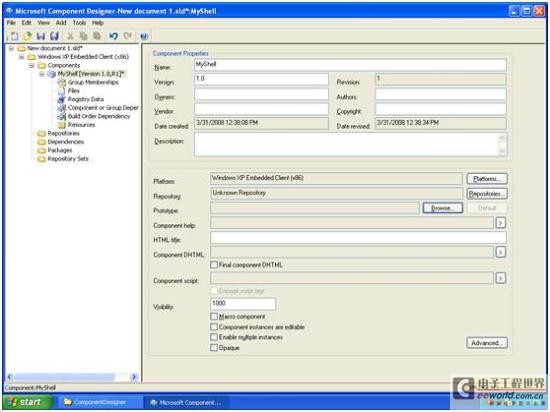Select the Resources tree node
The width and height of the screenshot is (550, 412).
81,125
